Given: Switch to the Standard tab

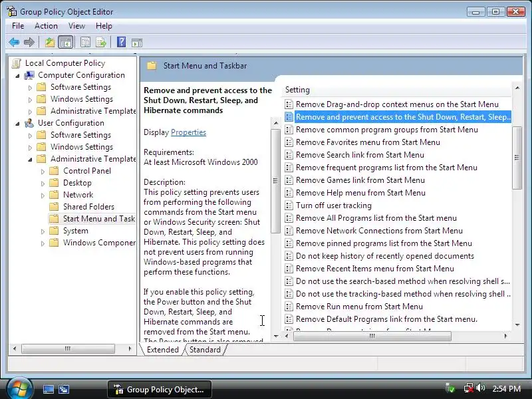Looking at the screenshot, I should 205,350.
